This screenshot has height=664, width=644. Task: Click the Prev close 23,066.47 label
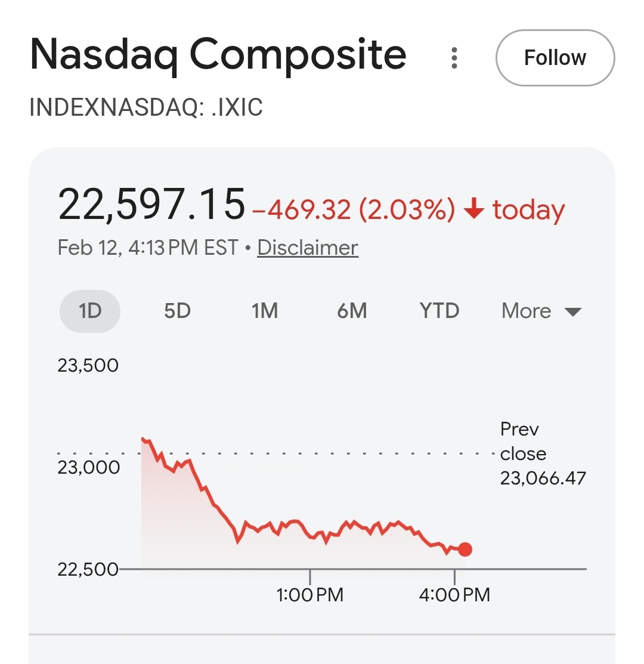point(543,453)
